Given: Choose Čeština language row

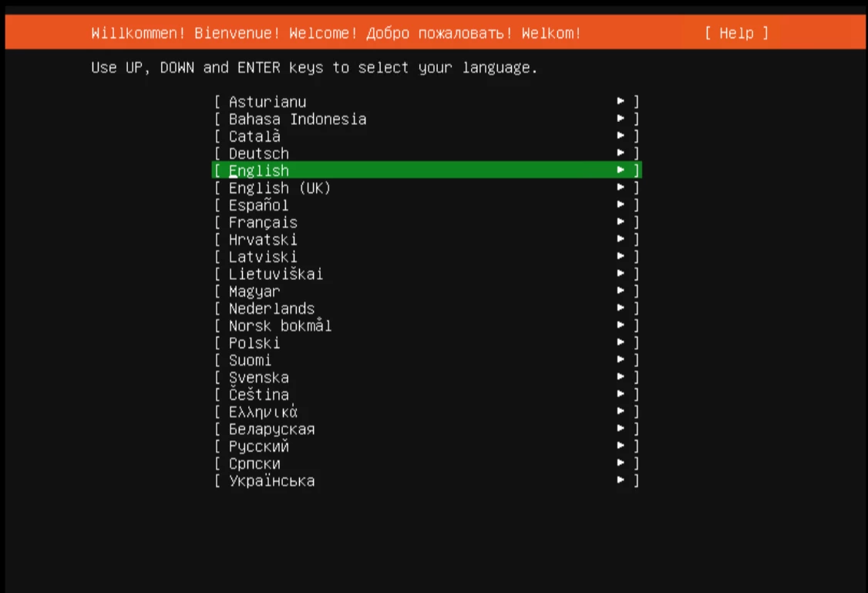Looking at the screenshot, I should (427, 394).
